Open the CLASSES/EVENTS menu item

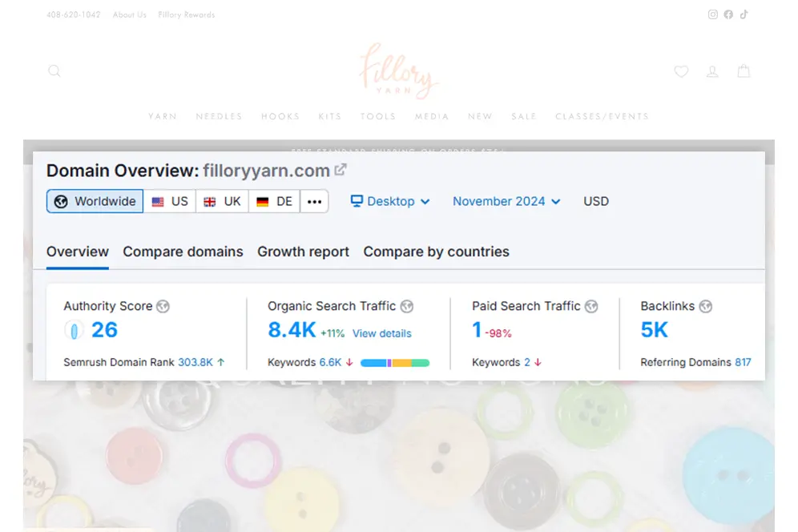point(602,117)
